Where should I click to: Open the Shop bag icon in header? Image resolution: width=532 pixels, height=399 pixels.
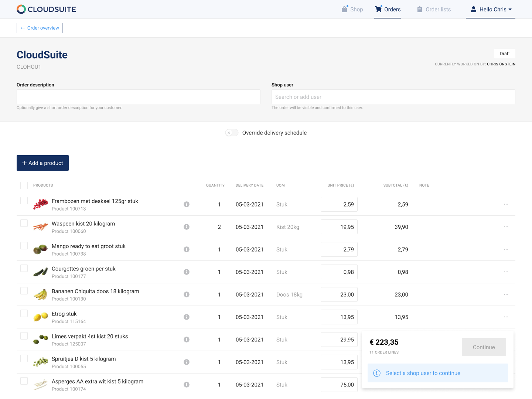345,9
